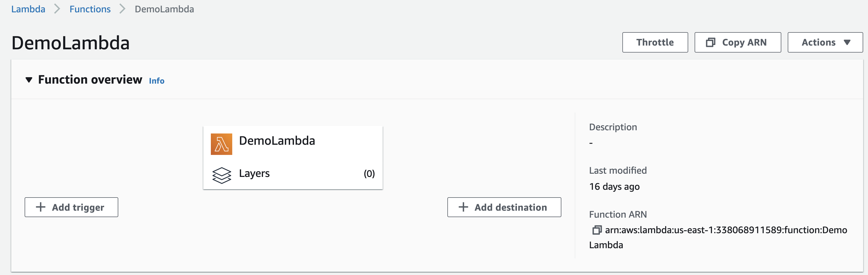
Task: Click DemoLambda at end of breadcrumb
Action: [164, 9]
